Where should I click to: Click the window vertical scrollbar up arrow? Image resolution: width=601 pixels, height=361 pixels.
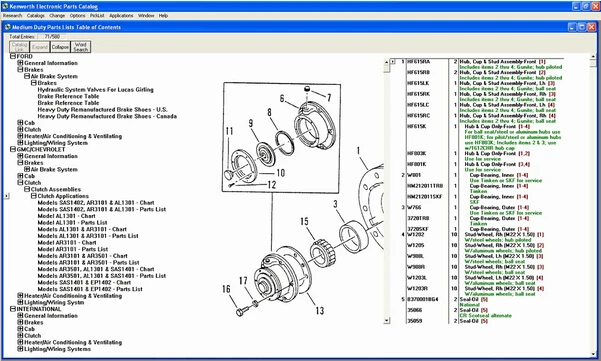(593, 57)
